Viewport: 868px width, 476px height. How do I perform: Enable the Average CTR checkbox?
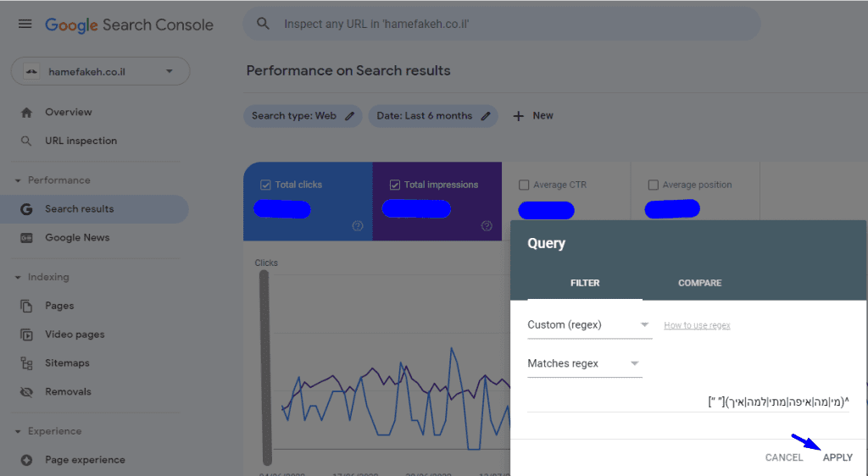[x=524, y=185]
